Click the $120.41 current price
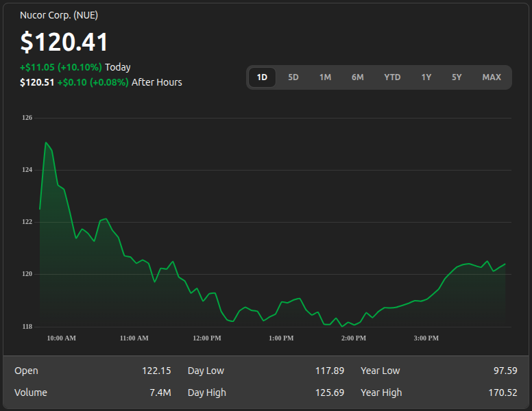The width and height of the screenshot is (532, 411). coord(64,42)
